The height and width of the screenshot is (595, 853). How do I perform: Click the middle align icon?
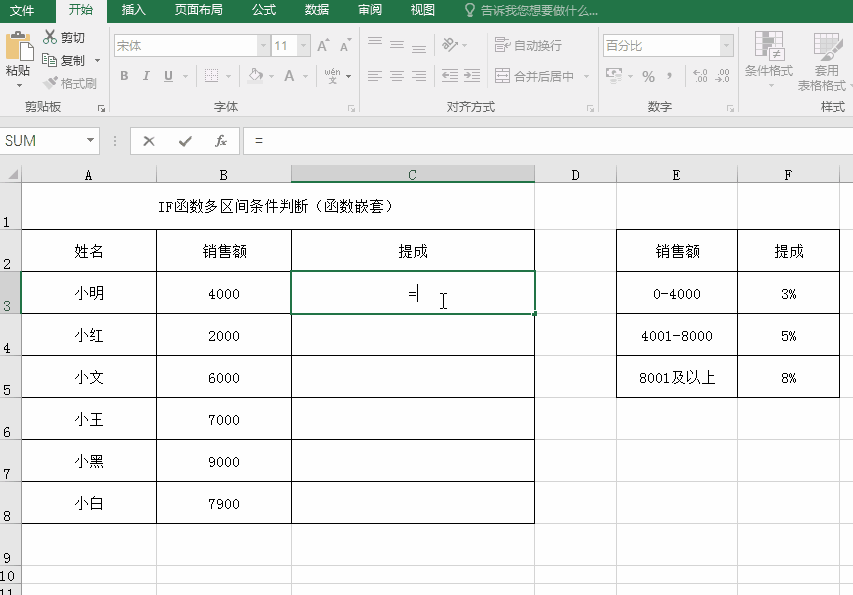(397, 45)
